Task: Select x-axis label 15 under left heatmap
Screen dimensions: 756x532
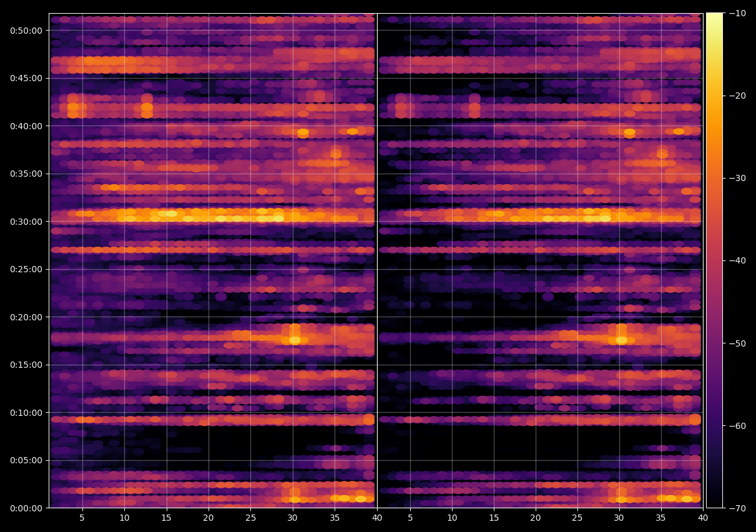Action: pyautogui.click(x=166, y=518)
